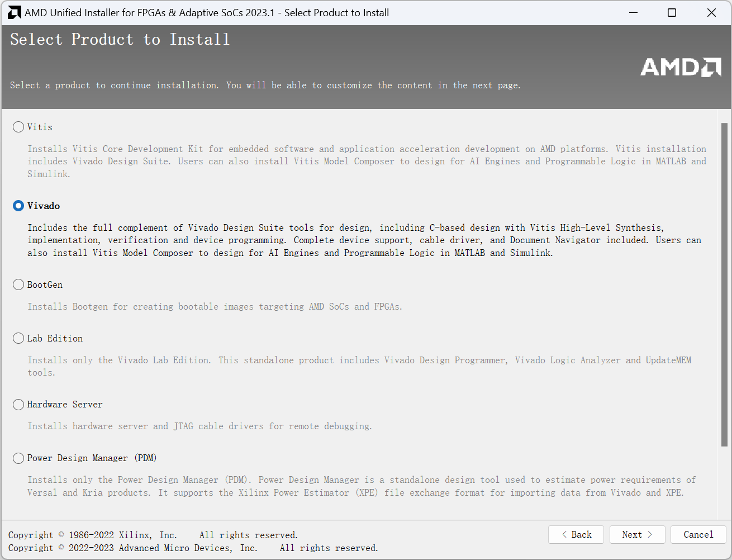Select the Vitis radio button
Viewport: 732px width, 560px height.
(18, 127)
